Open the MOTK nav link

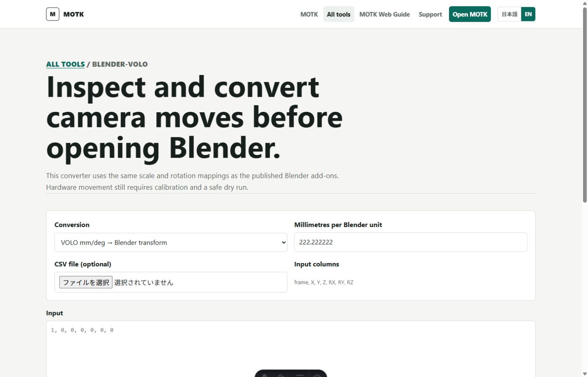(309, 14)
